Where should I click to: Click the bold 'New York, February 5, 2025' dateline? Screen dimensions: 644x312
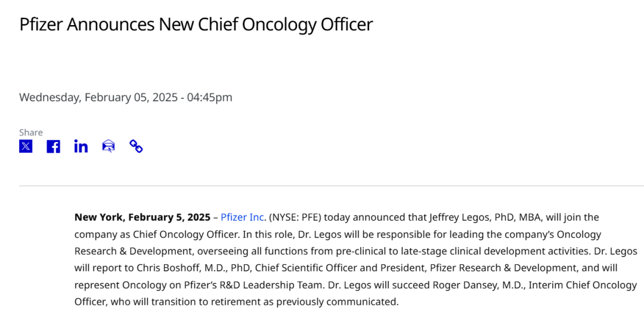click(x=142, y=217)
